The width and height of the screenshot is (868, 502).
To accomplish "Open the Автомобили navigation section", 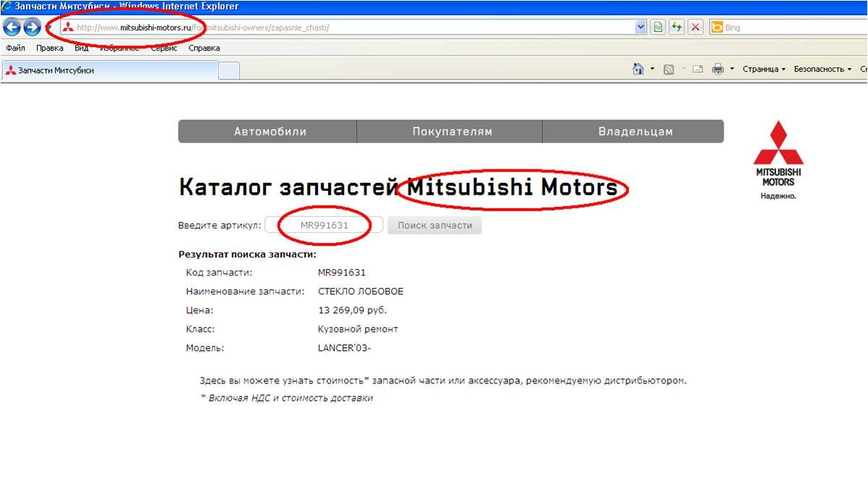I will click(268, 132).
